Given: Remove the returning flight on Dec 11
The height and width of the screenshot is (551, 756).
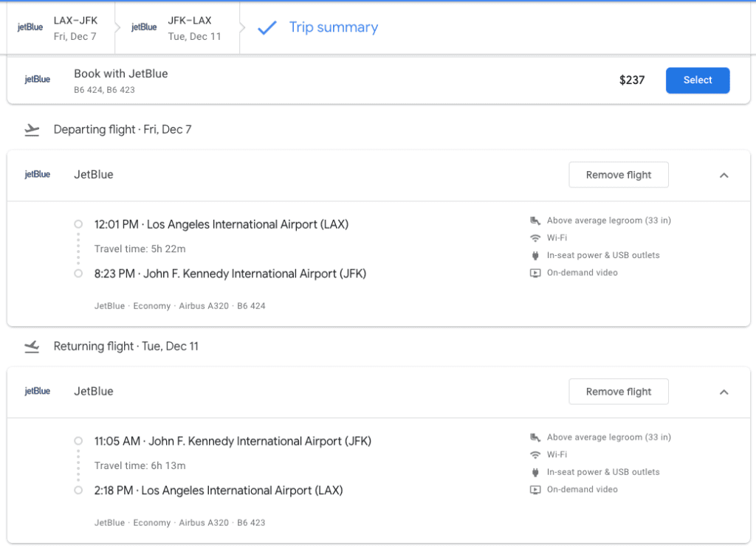Looking at the screenshot, I should (618, 392).
